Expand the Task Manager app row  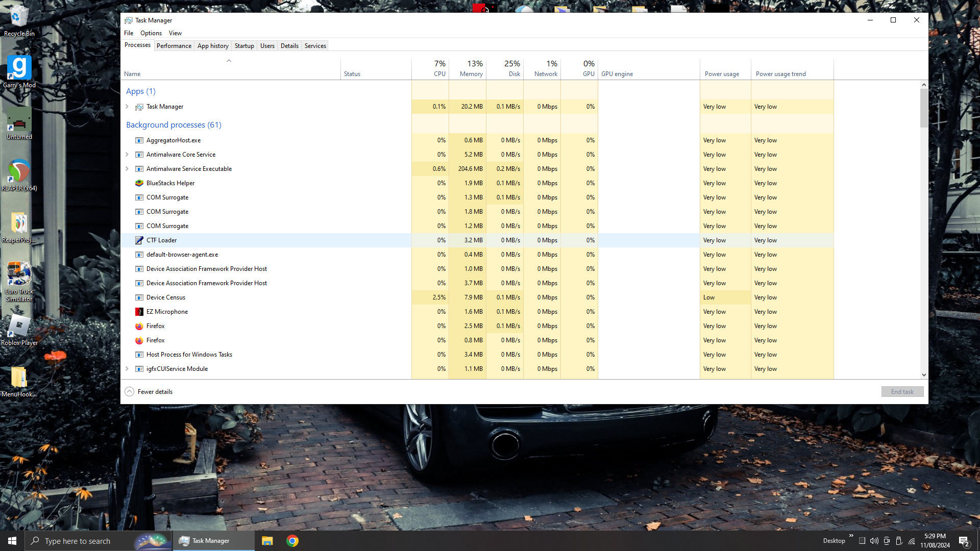coord(127,107)
